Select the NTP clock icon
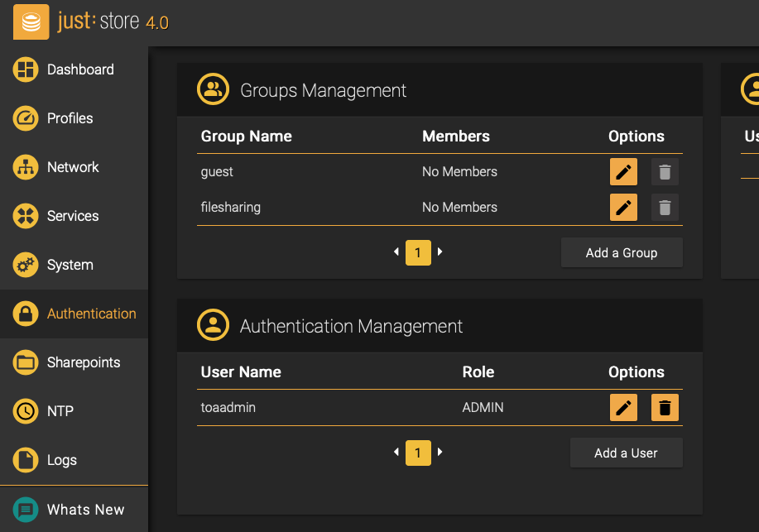This screenshot has height=532, width=759. 26,411
